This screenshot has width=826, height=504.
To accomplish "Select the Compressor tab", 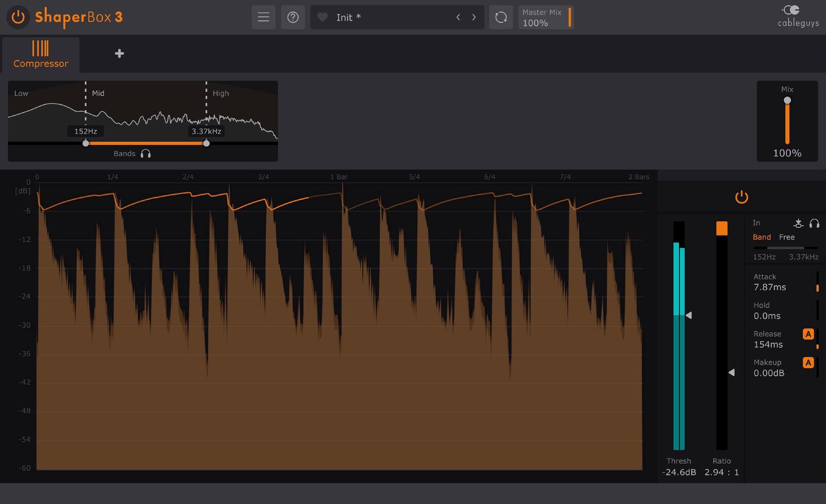I will 41,55.
